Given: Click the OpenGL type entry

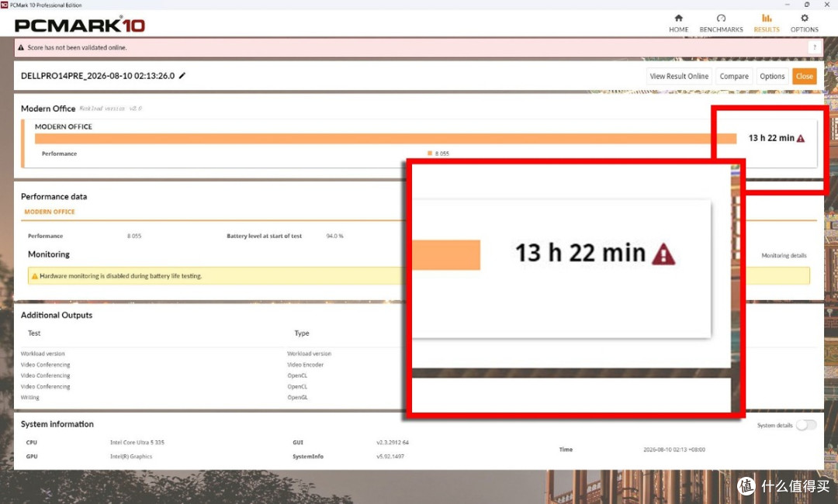Looking at the screenshot, I should (297, 398).
